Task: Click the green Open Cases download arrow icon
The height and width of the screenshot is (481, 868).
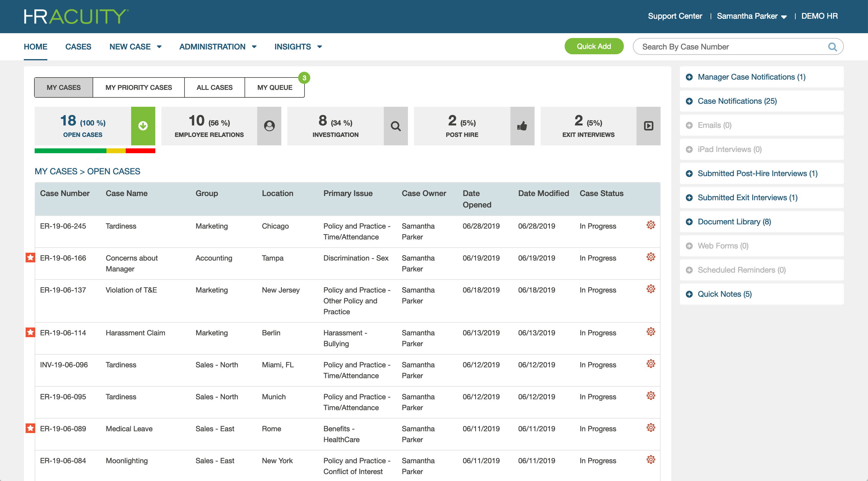Action: click(x=143, y=126)
